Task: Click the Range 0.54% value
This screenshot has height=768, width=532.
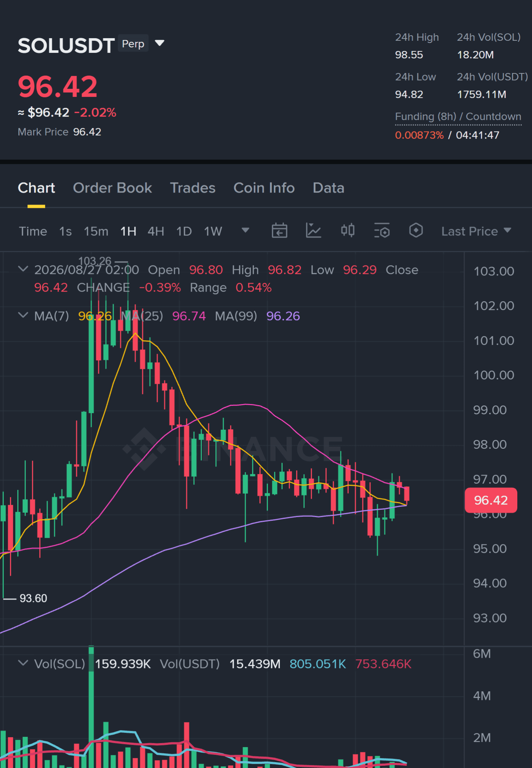Action: point(254,287)
